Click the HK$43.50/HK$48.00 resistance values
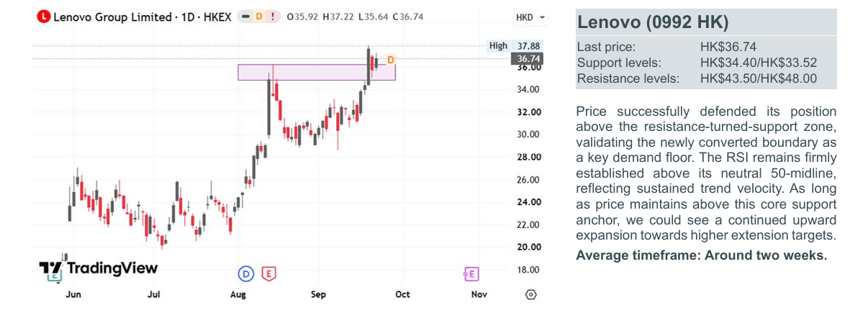Image resolution: width=868 pixels, height=318 pixels. click(758, 78)
